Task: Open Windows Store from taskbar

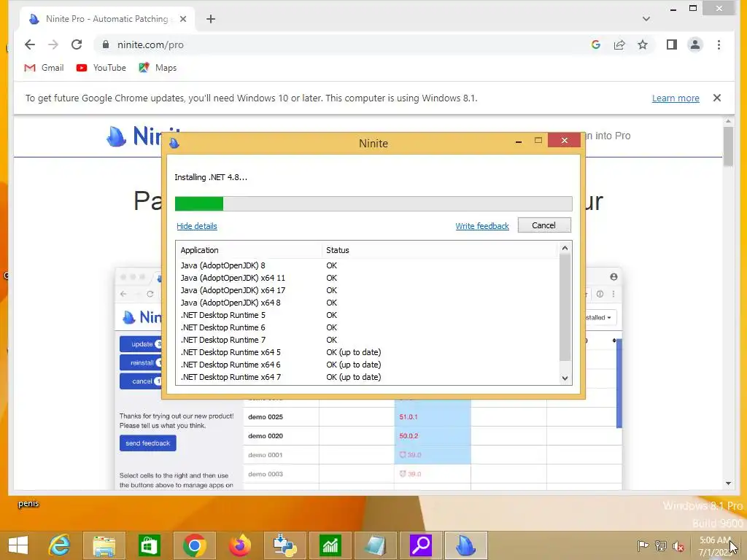Action: [x=149, y=545]
